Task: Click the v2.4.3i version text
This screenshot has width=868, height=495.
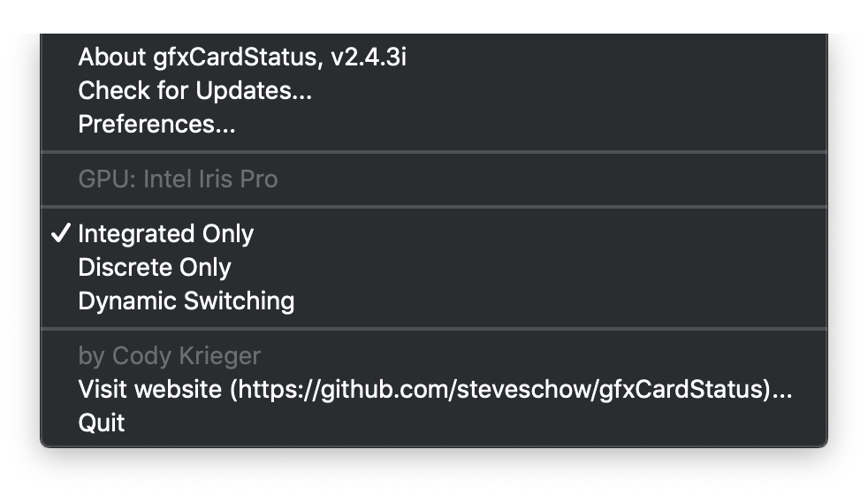Action: tap(368, 57)
